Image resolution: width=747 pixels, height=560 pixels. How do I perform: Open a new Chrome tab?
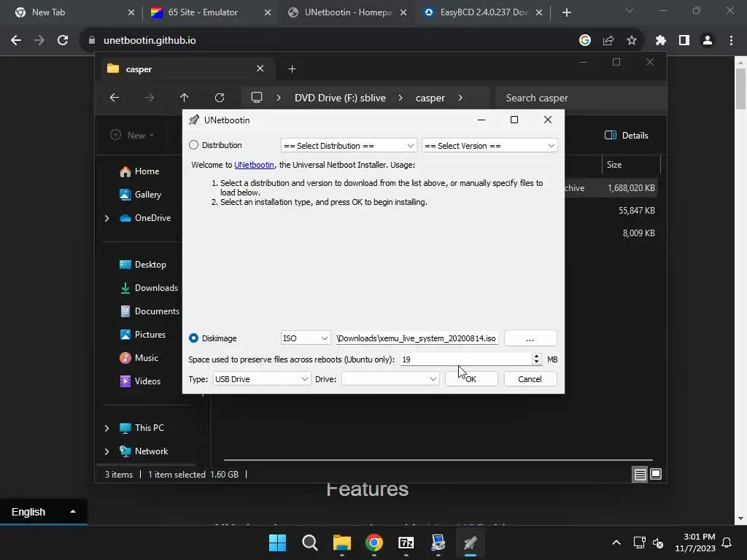tap(566, 12)
